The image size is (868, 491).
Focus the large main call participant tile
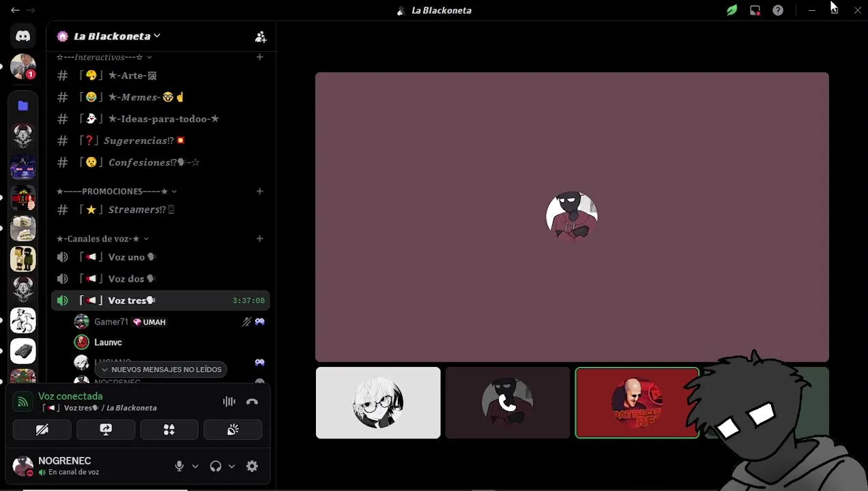[x=572, y=217]
